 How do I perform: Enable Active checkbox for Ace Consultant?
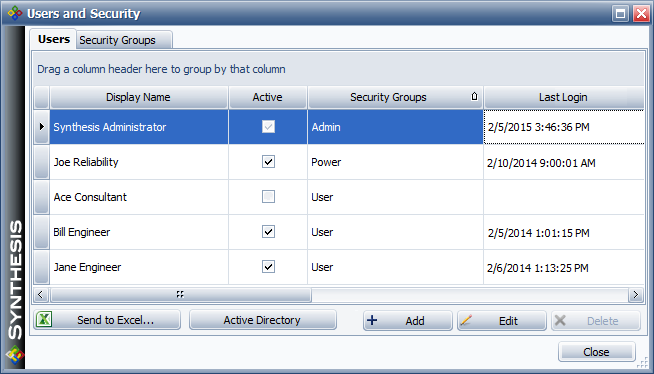pos(268,196)
